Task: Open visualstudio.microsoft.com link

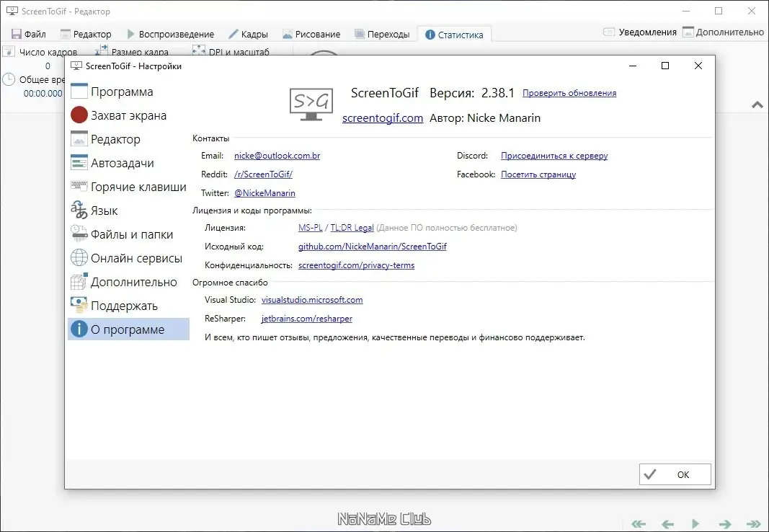Action: tap(312, 300)
